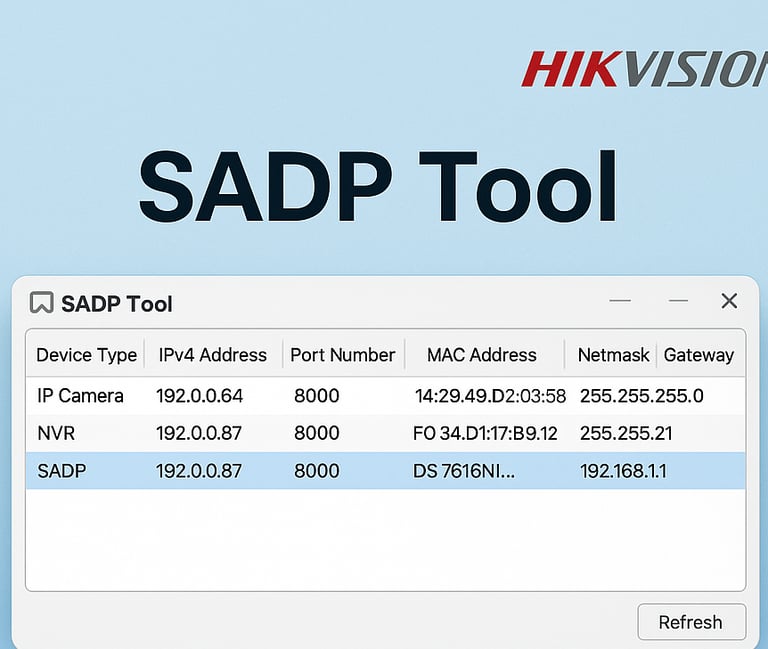Screen dimensions: 768x649
Task: Click the DS 7616NI... cell
Action: click(464, 471)
